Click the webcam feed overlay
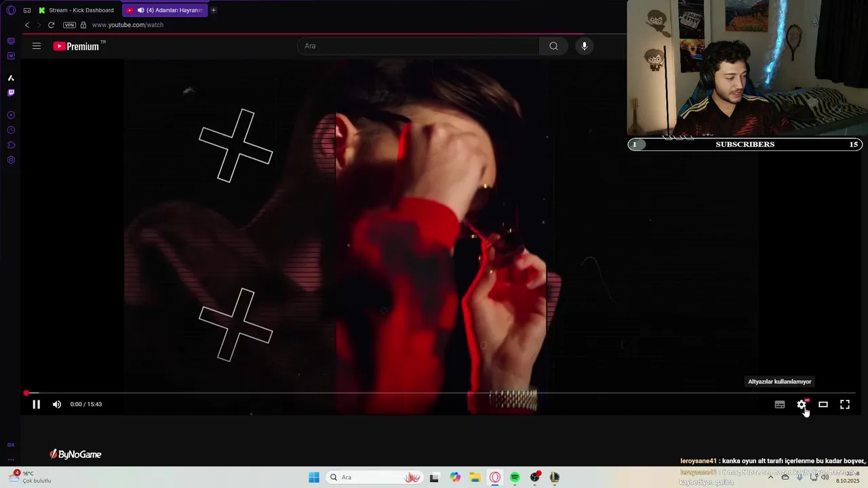Viewport: 868px width, 488px height. 747,68
